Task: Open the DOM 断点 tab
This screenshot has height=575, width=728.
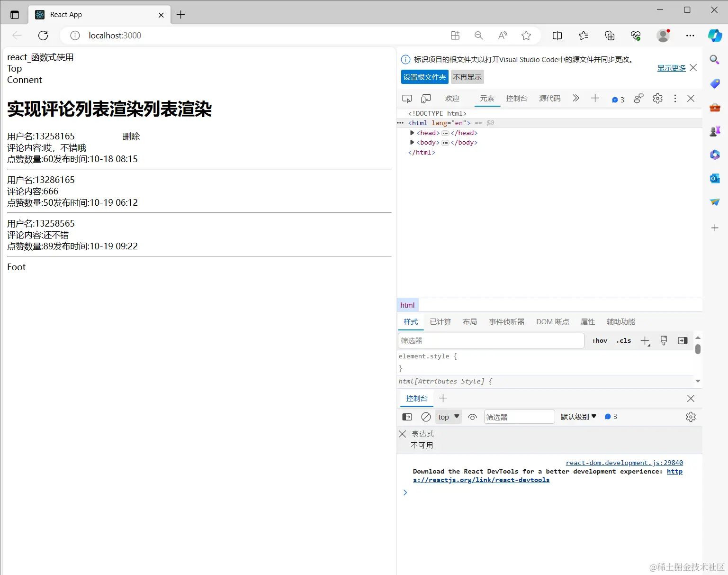Action: pyautogui.click(x=553, y=322)
